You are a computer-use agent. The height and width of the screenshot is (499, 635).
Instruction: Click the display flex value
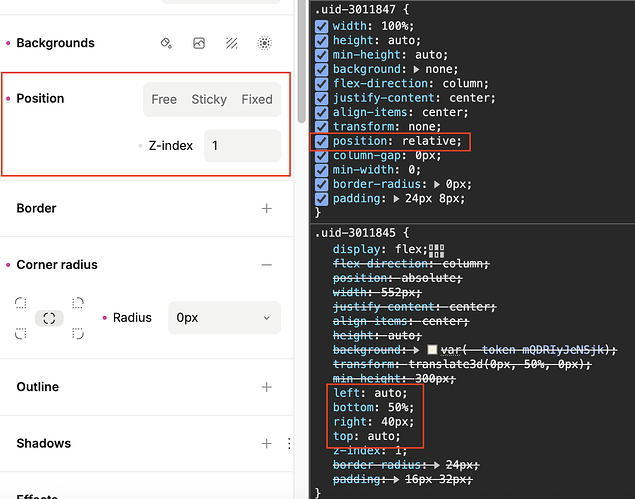tap(409, 249)
